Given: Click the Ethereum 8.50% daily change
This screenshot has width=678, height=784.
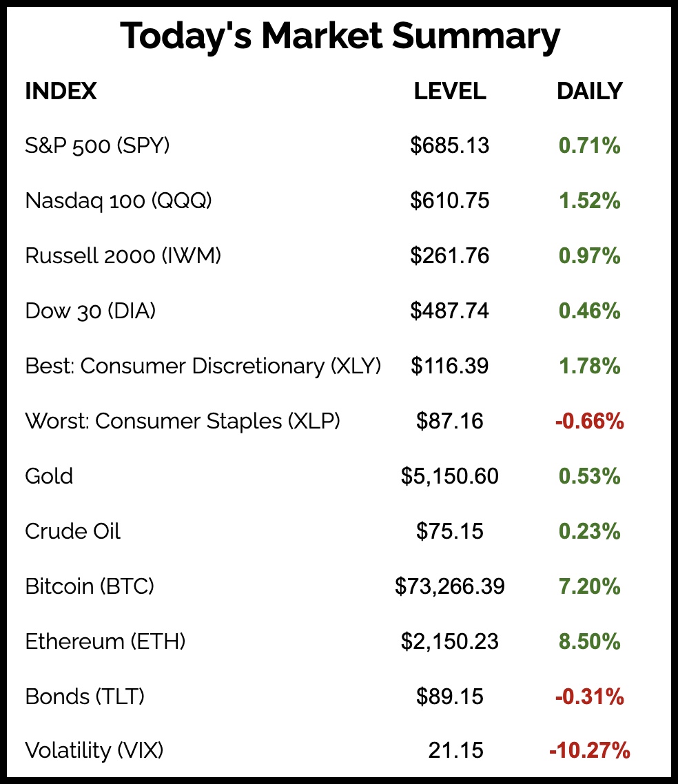Looking at the screenshot, I should coord(589,641).
